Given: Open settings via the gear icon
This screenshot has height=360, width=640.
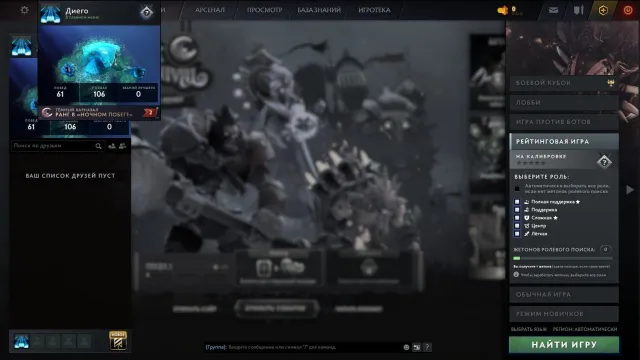Looking at the screenshot, I should (24, 10).
